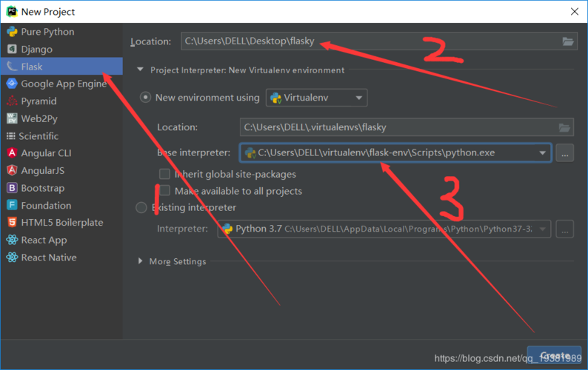Click the Foundation F icon
Viewport: 588px width, 370px height.
coord(12,205)
